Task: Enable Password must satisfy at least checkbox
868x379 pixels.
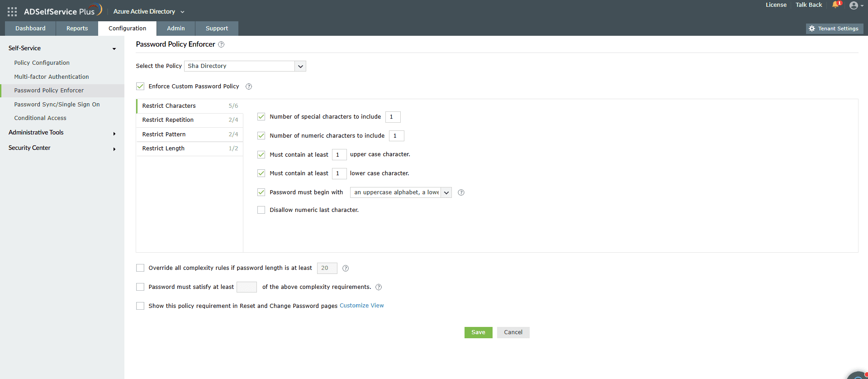Action: pyautogui.click(x=140, y=287)
